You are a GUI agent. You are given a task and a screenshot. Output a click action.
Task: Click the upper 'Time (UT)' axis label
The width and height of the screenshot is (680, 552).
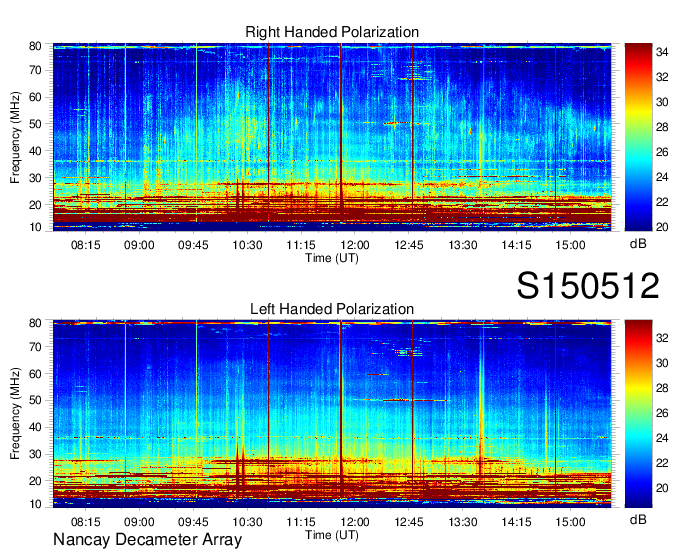(332, 258)
